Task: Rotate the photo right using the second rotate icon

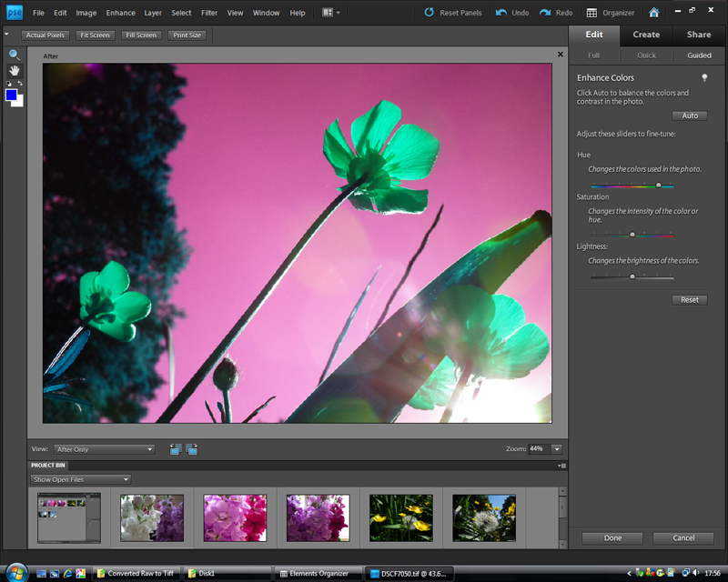Action: tap(192, 449)
